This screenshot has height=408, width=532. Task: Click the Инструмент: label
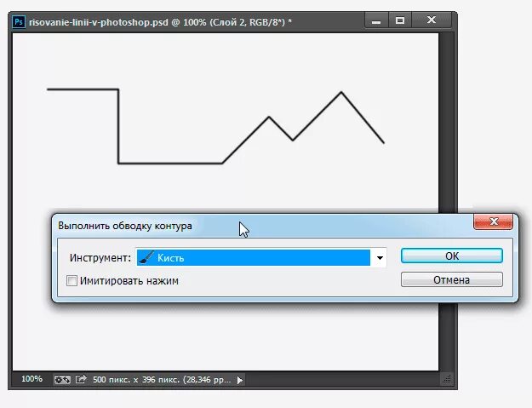pyautogui.click(x=100, y=258)
